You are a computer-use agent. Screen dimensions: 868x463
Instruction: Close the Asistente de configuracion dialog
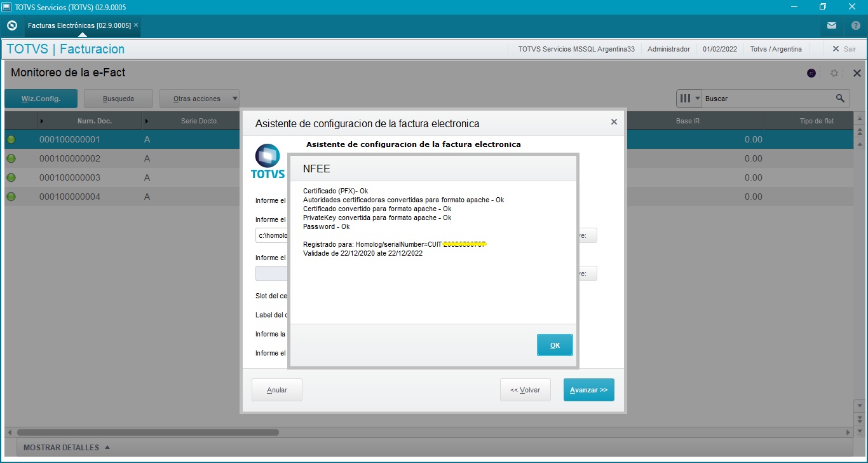coord(614,122)
